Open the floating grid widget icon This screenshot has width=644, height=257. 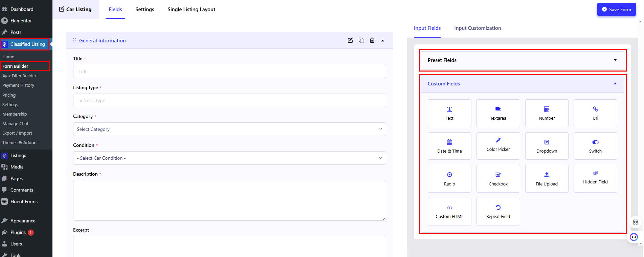coord(635,222)
